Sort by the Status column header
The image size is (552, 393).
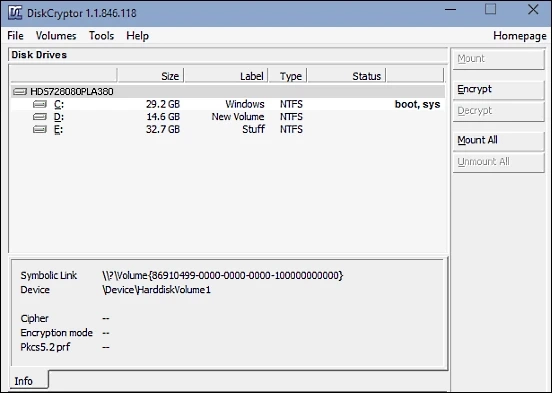pyautogui.click(x=347, y=76)
